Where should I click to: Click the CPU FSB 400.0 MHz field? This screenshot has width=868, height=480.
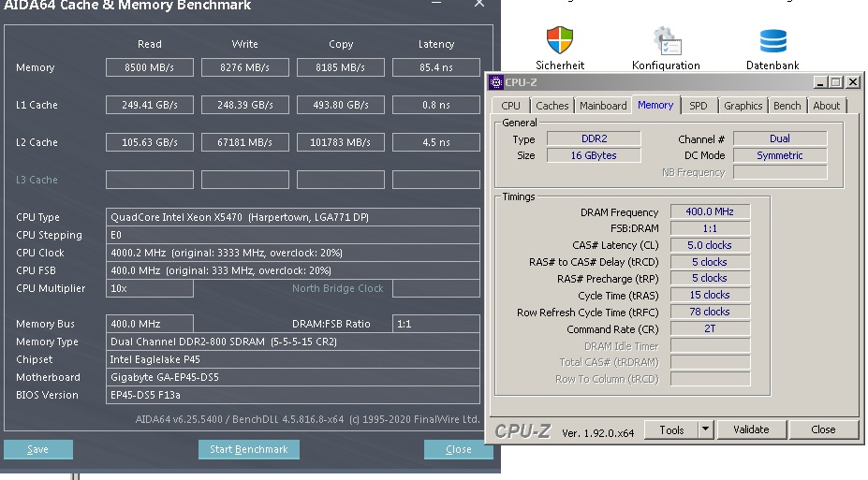click(x=293, y=270)
